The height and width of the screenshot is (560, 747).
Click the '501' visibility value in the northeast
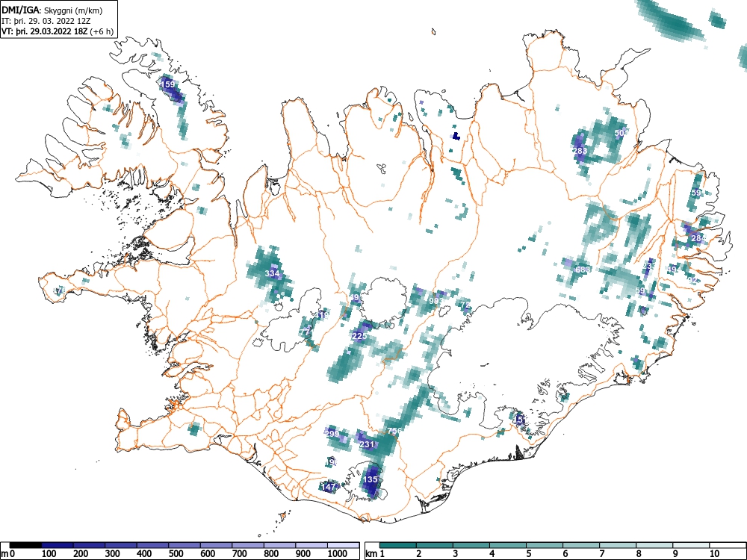(621, 133)
